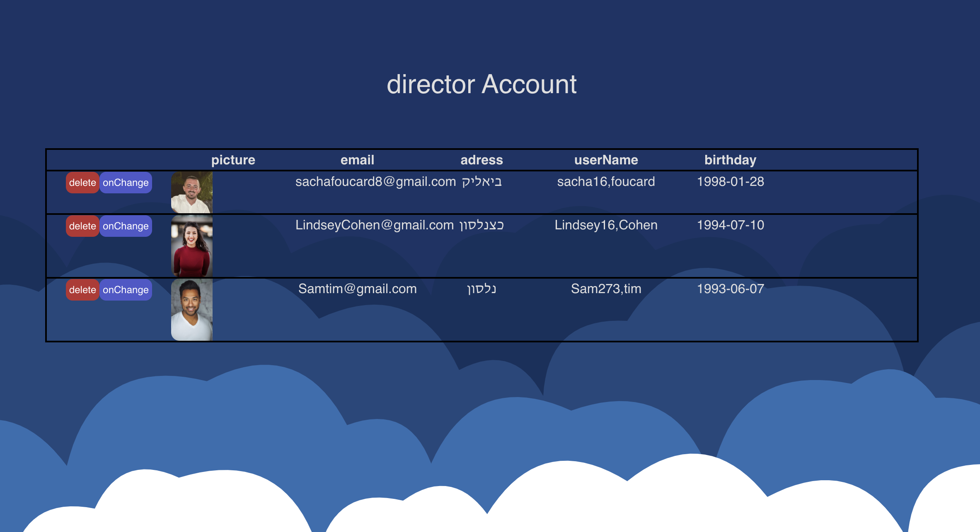Click the adress column header
Image resolution: width=980 pixels, height=532 pixels.
(482, 160)
